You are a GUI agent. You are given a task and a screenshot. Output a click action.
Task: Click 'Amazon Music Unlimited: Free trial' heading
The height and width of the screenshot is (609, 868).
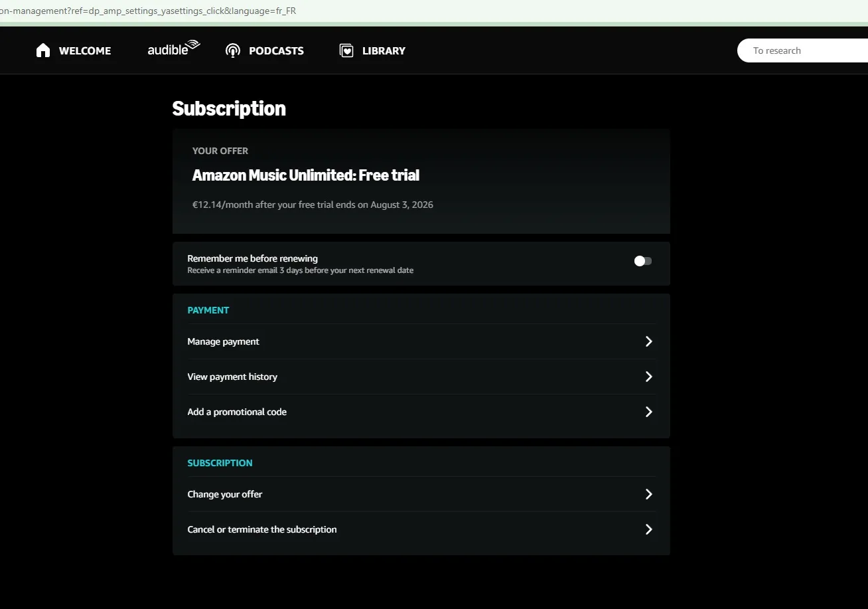pos(306,175)
